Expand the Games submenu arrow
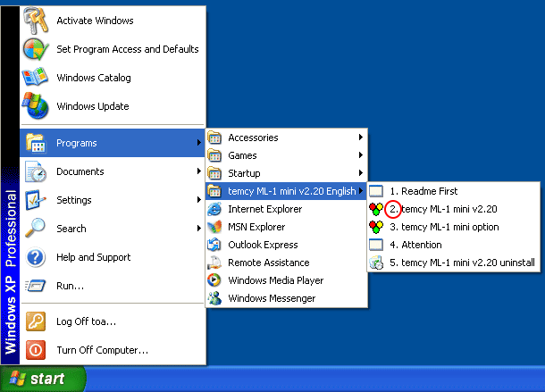 point(361,155)
